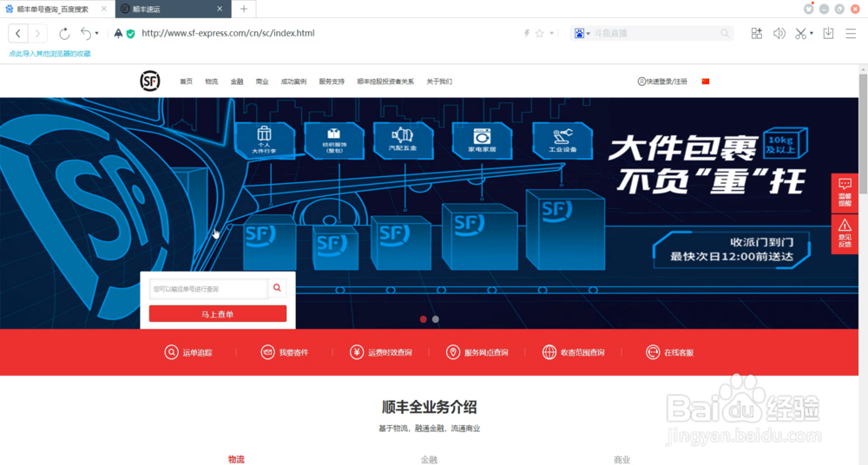The height and width of the screenshot is (465, 868).
Task: Open 温馨提醒 side button
Action: point(845,193)
